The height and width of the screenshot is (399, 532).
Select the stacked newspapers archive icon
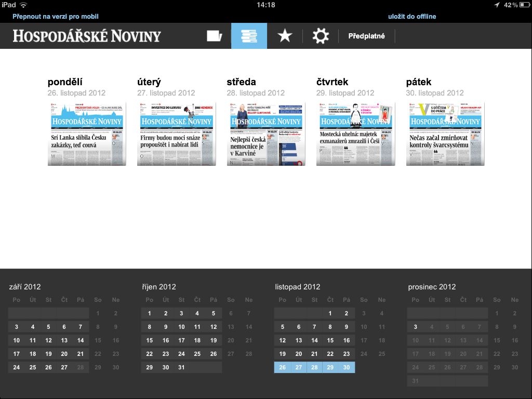(249, 36)
